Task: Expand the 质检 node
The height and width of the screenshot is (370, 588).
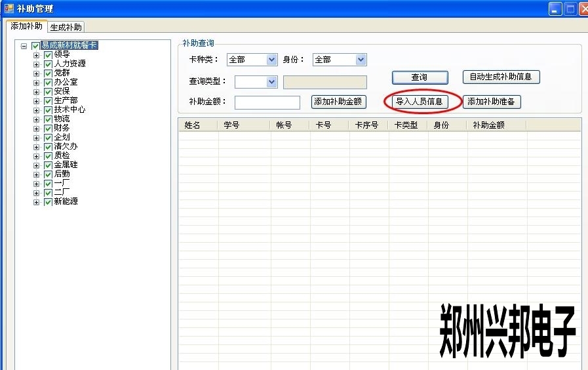Action: [x=36, y=156]
